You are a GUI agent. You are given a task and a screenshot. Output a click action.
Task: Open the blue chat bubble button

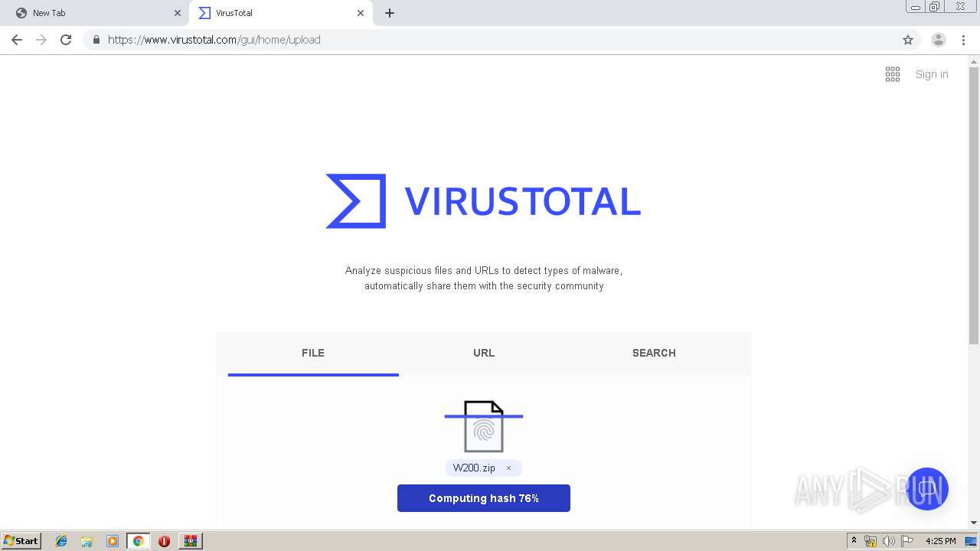point(927,489)
